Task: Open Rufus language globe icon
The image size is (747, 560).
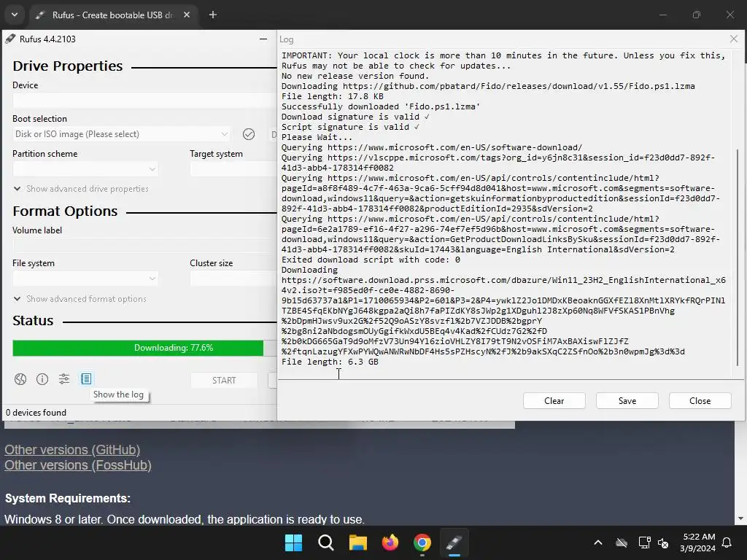Action: (20, 379)
